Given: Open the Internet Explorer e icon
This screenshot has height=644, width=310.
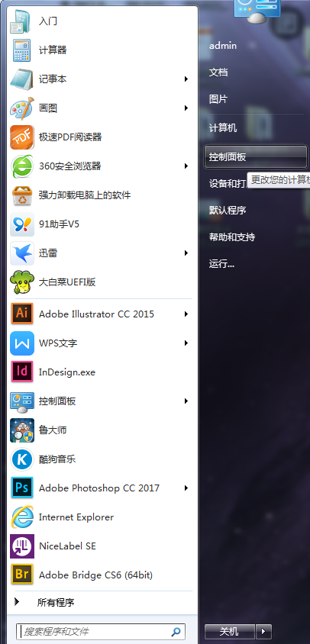Looking at the screenshot, I should click(22, 517).
